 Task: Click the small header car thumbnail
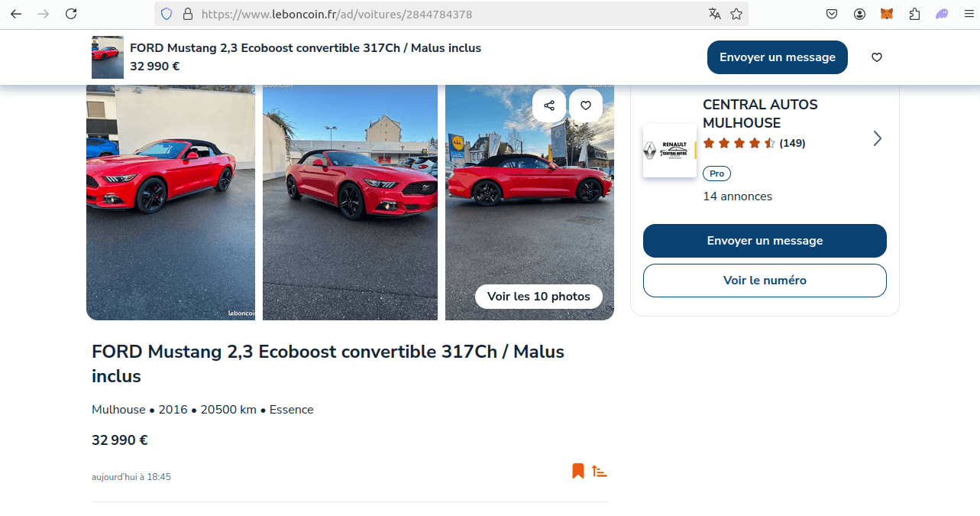pyautogui.click(x=108, y=57)
